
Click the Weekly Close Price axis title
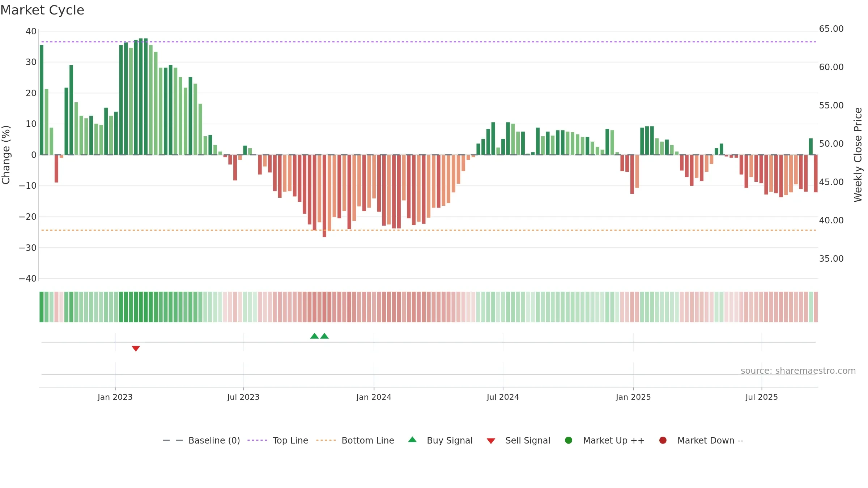[x=858, y=155]
